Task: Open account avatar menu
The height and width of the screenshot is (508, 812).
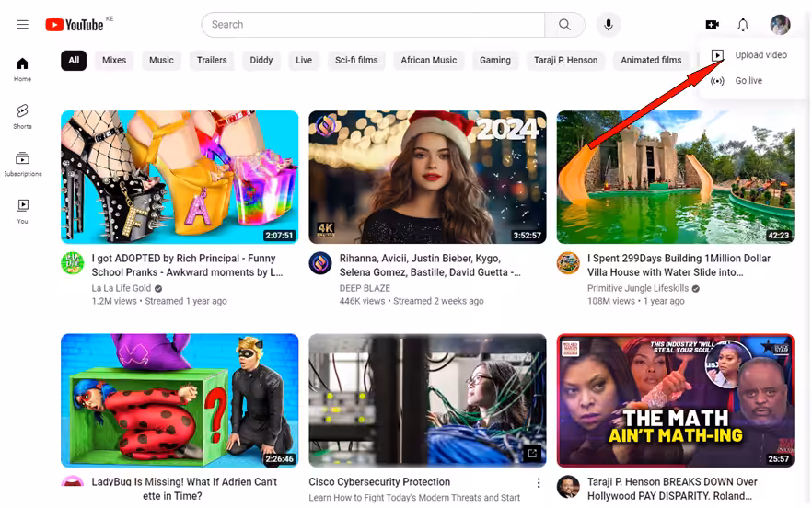Action: pos(780,24)
